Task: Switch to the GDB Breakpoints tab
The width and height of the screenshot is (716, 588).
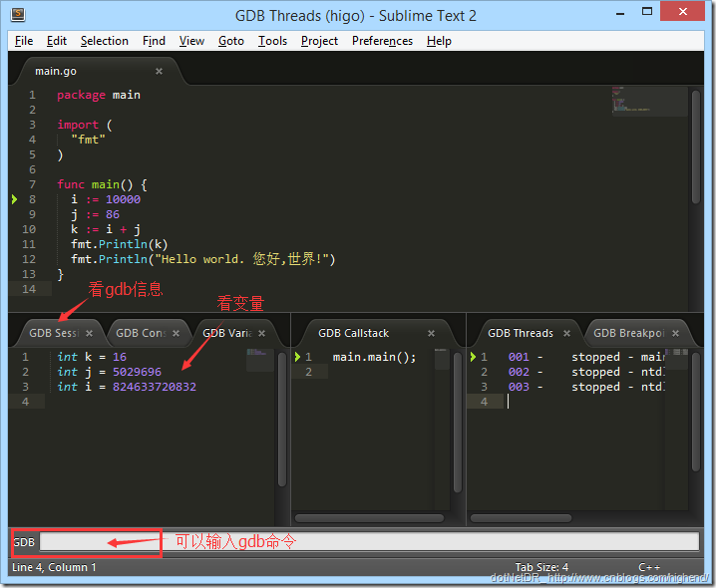Action: coord(629,333)
